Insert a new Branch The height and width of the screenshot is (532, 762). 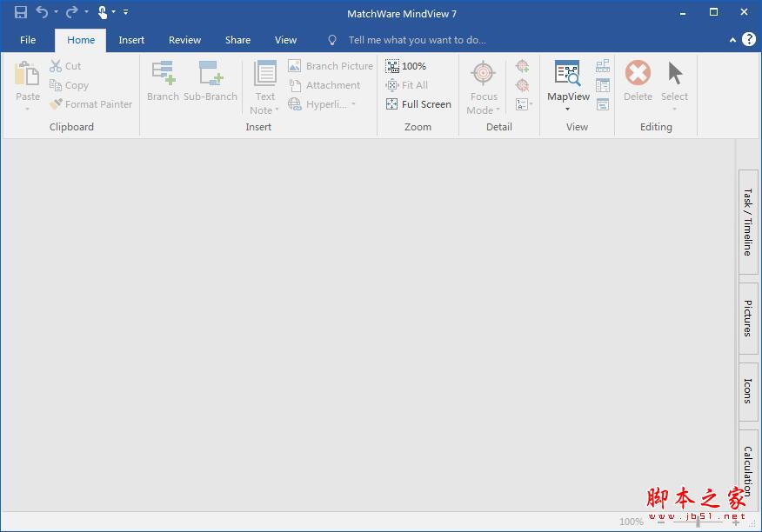point(163,81)
